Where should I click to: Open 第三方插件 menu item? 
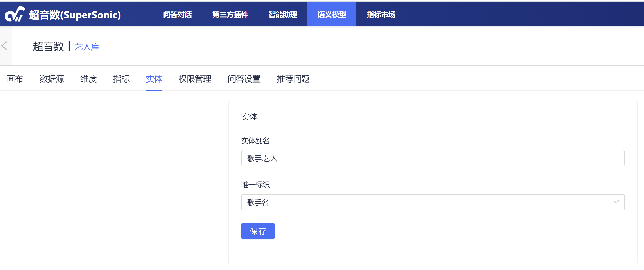(x=230, y=15)
